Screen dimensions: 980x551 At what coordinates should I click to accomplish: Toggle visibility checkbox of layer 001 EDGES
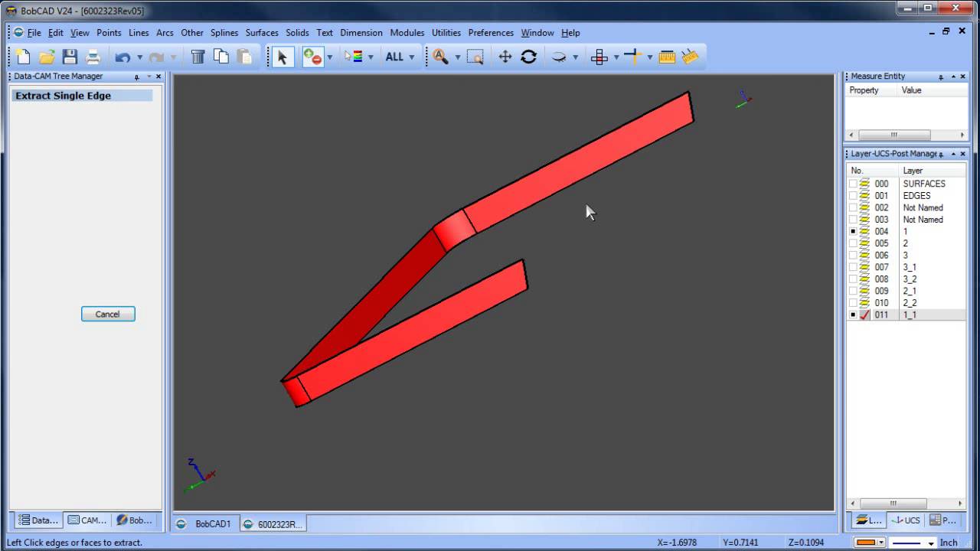coord(853,196)
